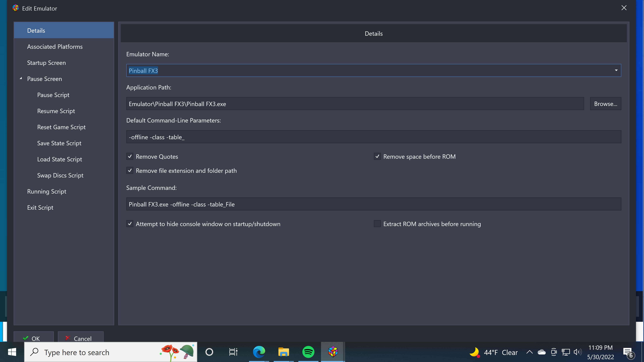Click the Sample Command field
The image size is (644, 362).
pos(373,204)
